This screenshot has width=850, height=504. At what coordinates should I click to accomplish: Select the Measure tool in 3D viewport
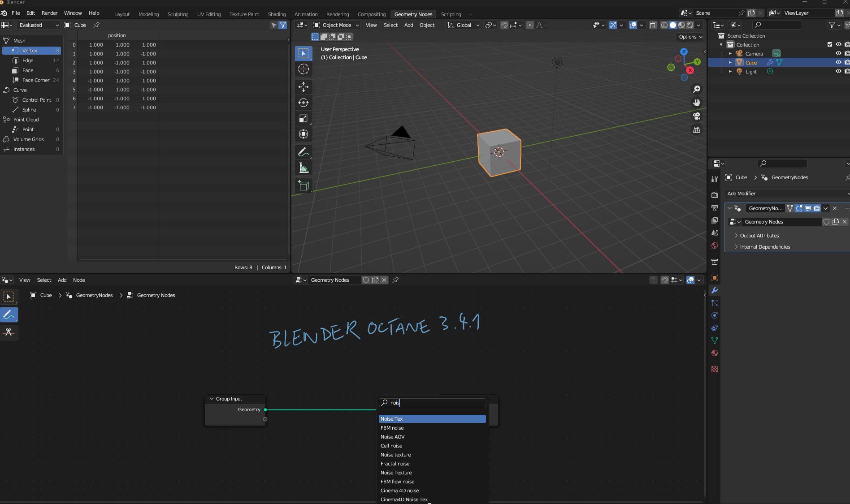pos(304,168)
